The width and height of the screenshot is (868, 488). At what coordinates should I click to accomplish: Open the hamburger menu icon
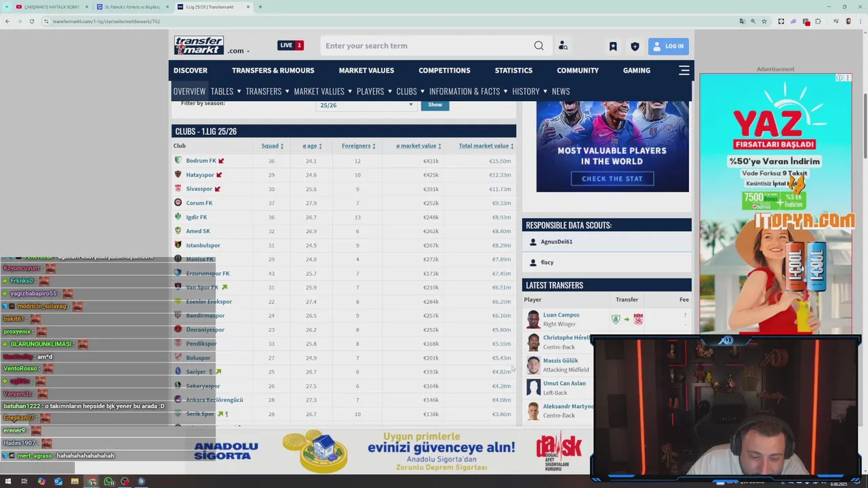[x=684, y=70]
